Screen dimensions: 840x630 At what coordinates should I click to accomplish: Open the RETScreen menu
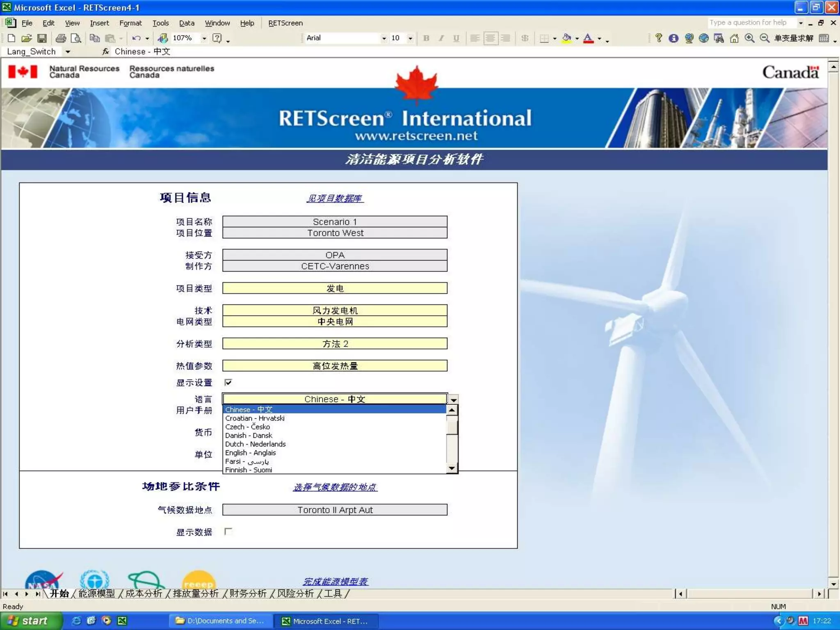285,23
